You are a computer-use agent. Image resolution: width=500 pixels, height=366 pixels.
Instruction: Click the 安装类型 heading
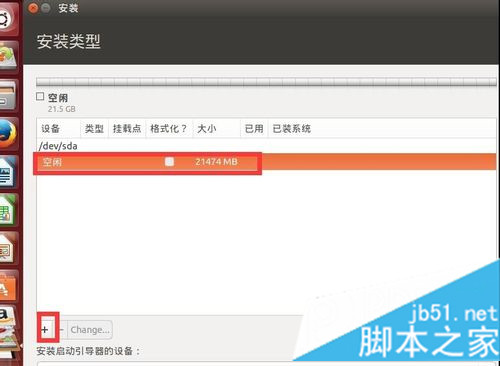pos(68,41)
